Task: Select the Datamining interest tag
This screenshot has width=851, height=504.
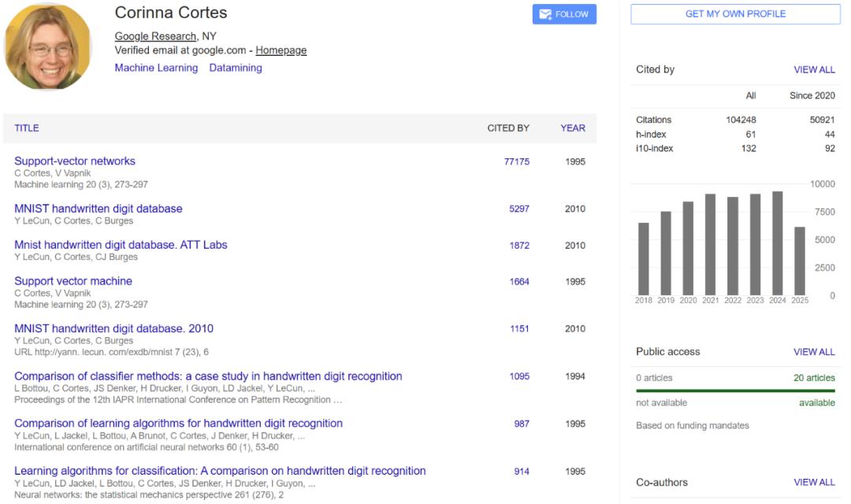Action: pos(236,68)
